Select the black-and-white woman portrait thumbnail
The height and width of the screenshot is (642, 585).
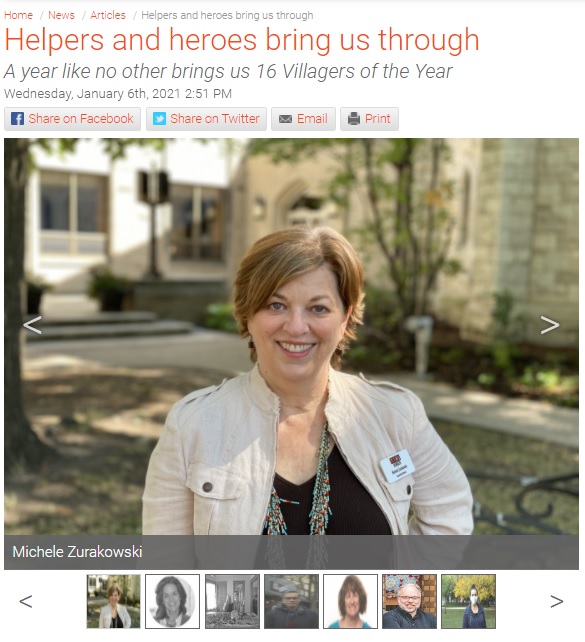(x=172, y=601)
